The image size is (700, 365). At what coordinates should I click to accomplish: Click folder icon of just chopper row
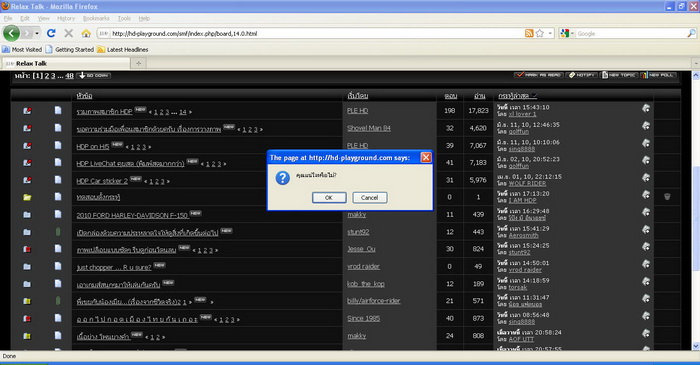pos(27,266)
